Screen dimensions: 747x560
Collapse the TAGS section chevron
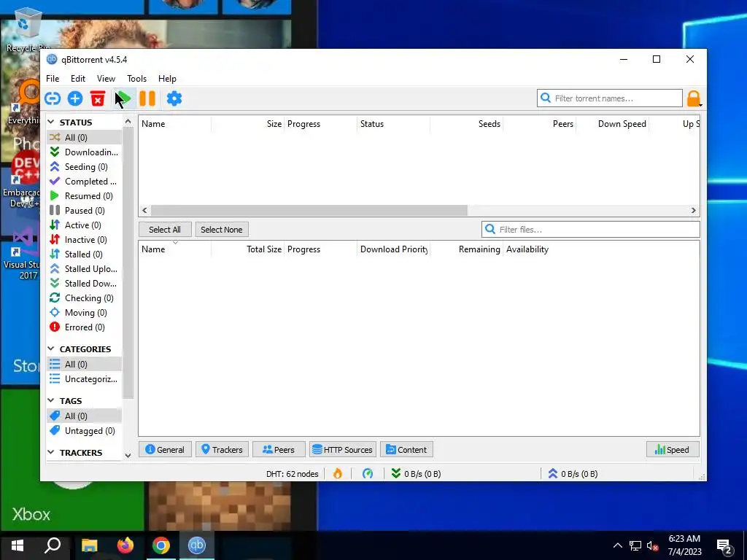pyautogui.click(x=52, y=401)
